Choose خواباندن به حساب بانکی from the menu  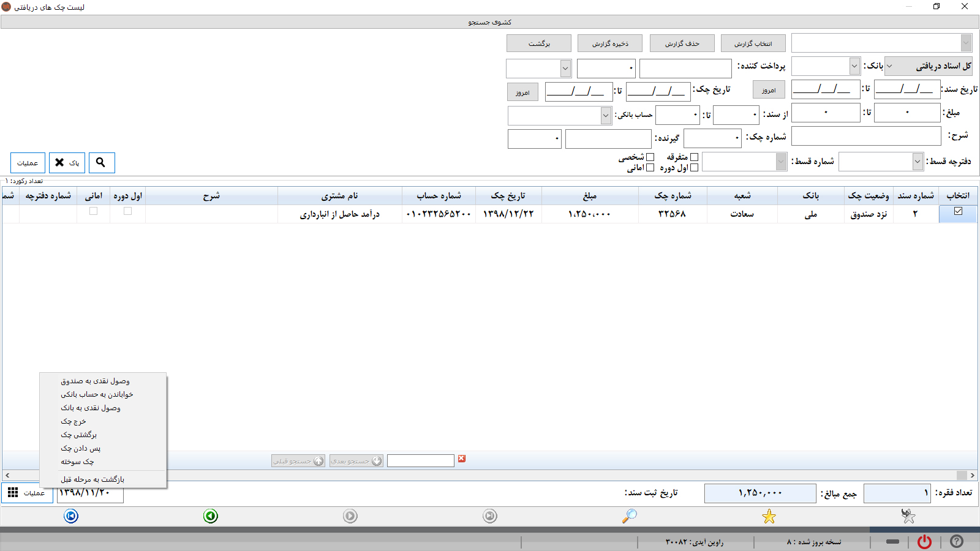[97, 394]
